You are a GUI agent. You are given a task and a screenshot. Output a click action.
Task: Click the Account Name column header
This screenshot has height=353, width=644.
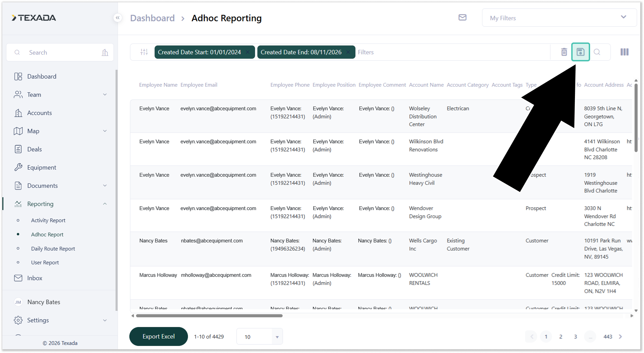pos(426,85)
